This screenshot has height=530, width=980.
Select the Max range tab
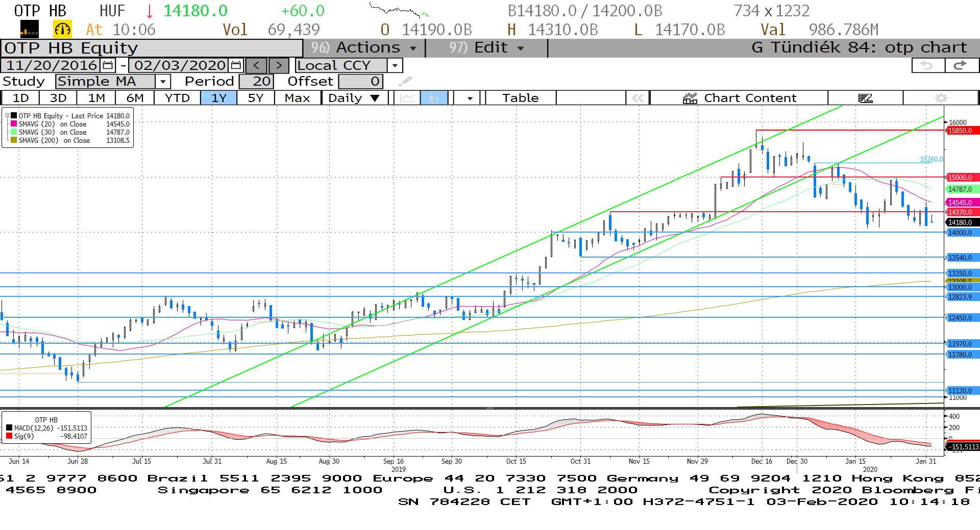(x=298, y=98)
